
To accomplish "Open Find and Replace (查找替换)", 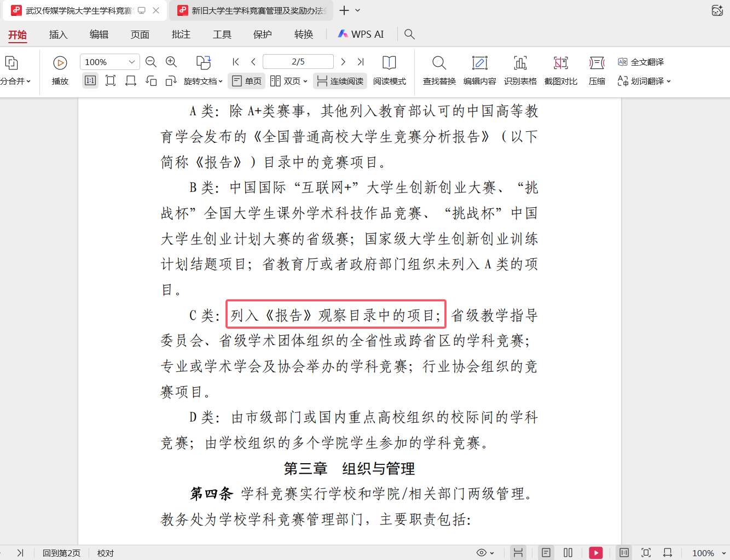I will pos(439,71).
